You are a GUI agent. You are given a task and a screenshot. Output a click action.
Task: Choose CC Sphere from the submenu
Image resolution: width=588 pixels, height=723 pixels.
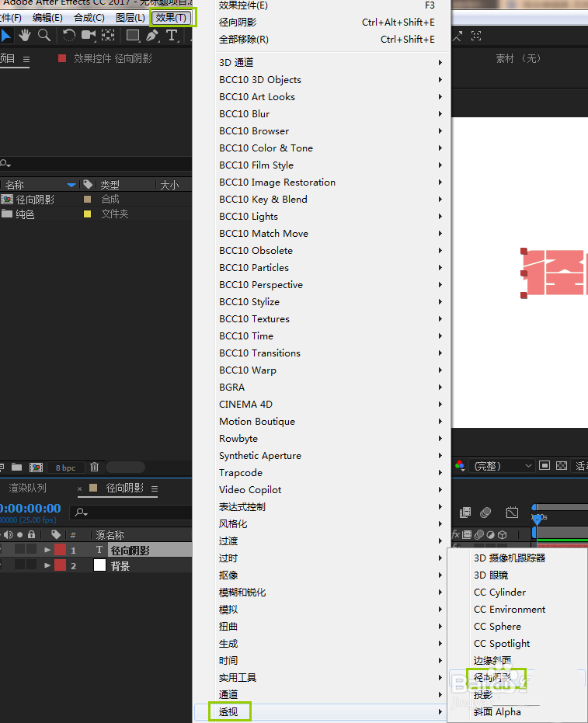click(517, 626)
